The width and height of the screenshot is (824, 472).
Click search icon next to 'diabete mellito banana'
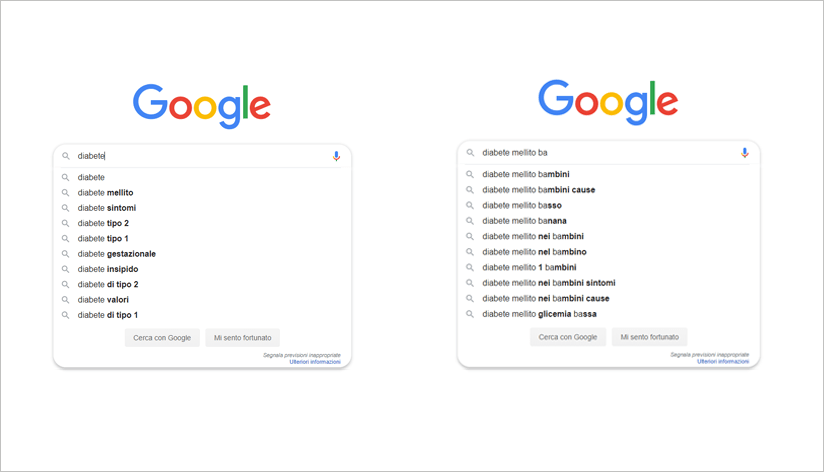pyautogui.click(x=470, y=221)
